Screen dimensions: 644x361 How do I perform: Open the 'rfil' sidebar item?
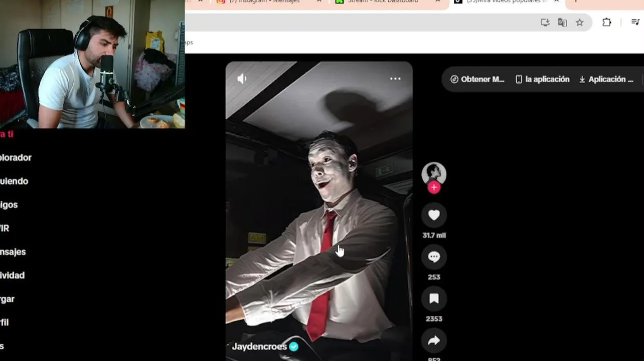(5, 322)
